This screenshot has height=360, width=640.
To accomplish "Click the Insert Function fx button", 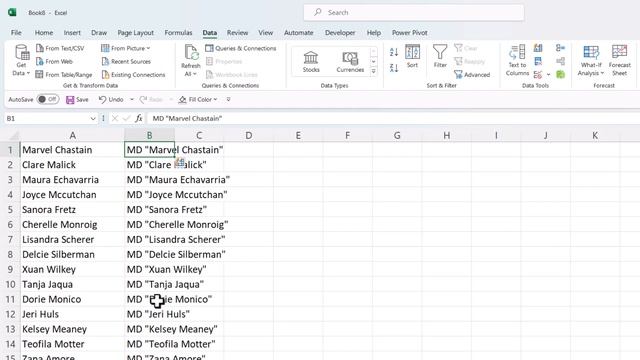I will coord(139,118).
